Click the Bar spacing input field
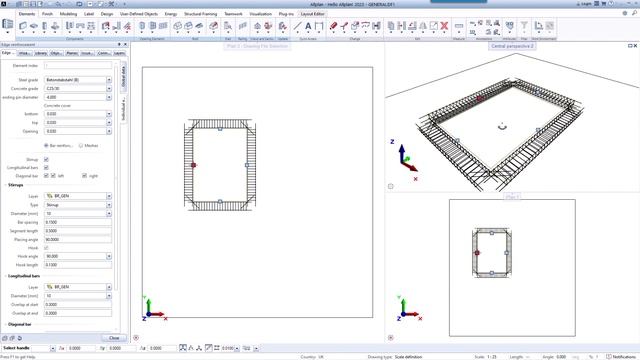 pyautogui.click(x=78, y=222)
